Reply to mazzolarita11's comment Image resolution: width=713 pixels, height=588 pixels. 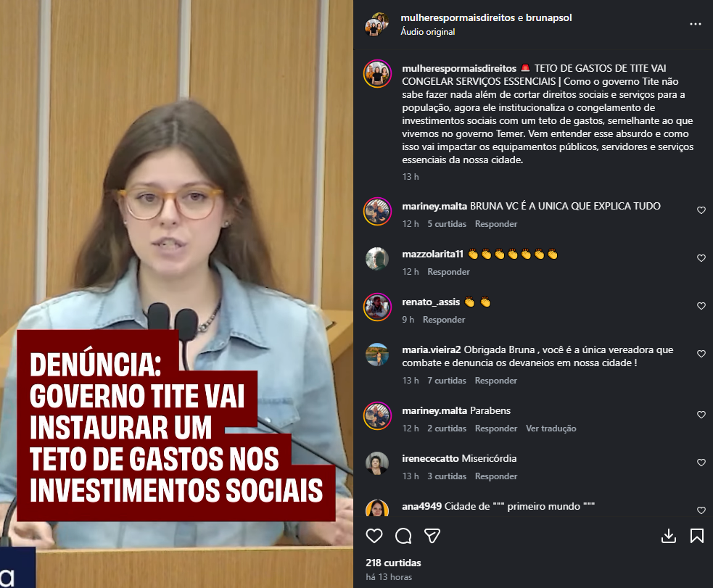448,272
